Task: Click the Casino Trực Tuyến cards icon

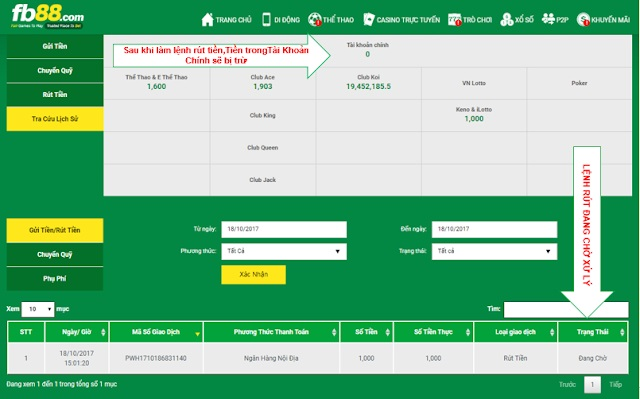Action: [x=369, y=20]
